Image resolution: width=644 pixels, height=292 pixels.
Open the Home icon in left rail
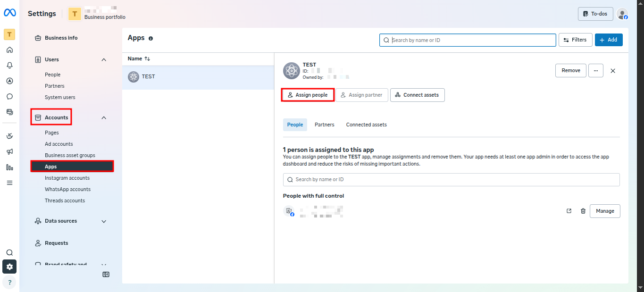pos(9,50)
